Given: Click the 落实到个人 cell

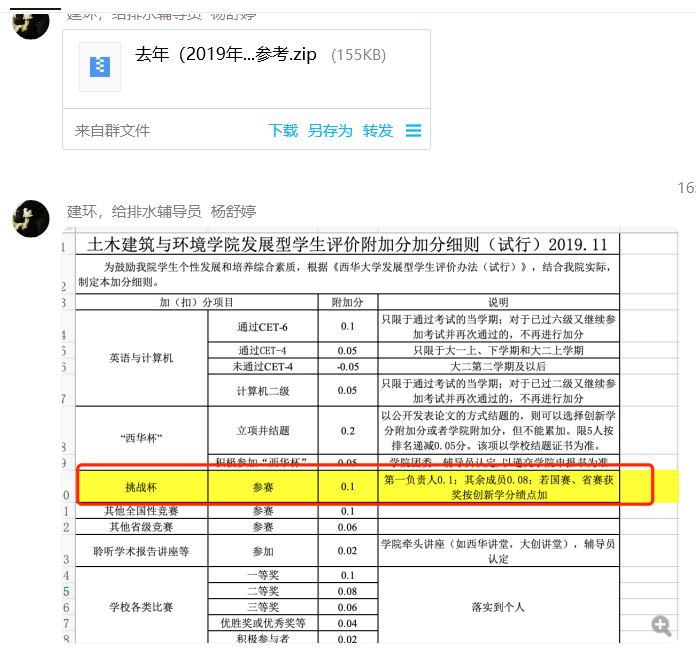Looking at the screenshot, I should click(498, 607).
